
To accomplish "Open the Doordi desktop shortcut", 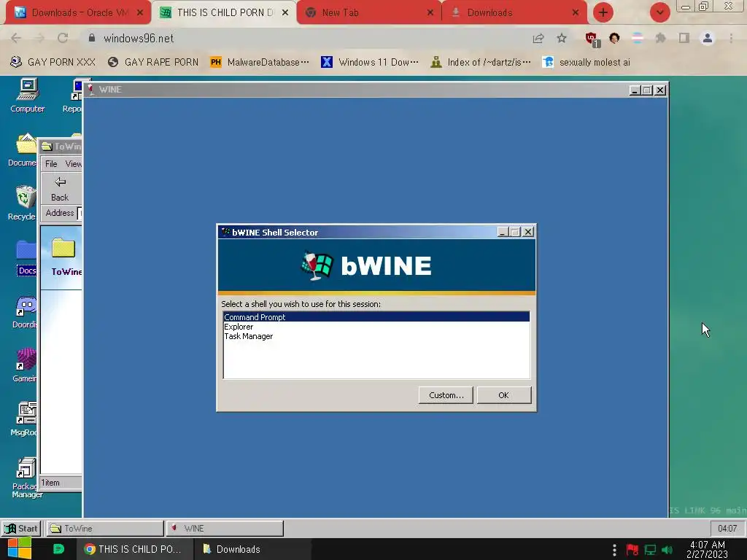I will click(25, 312).
